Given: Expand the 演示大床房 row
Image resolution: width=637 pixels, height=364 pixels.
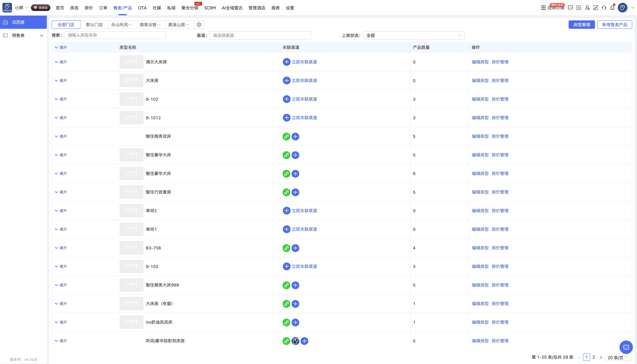Looking at the screenshot, I should tap(61, 62).
